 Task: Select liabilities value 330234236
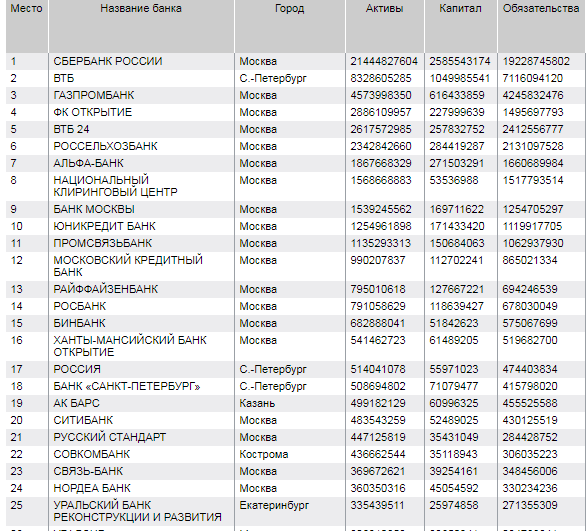tap(530, 488)
